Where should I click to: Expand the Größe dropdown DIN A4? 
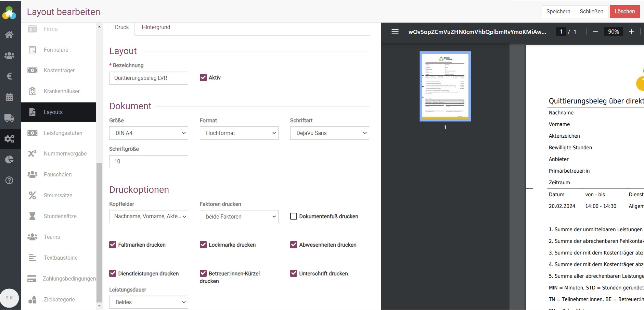pos(149,133)
